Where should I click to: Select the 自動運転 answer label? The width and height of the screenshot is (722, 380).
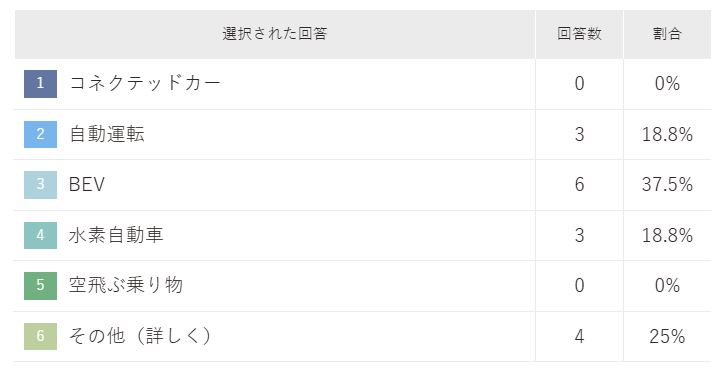[107, 134]
